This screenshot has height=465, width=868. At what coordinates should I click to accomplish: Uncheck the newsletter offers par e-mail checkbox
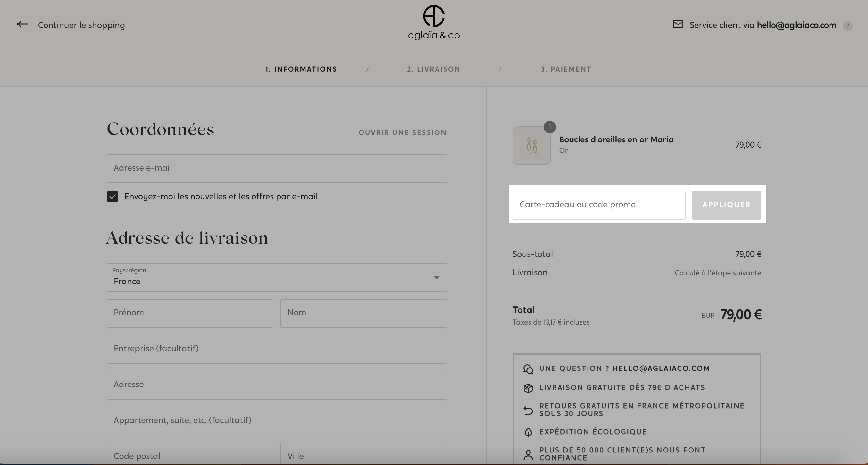[113, 197]
